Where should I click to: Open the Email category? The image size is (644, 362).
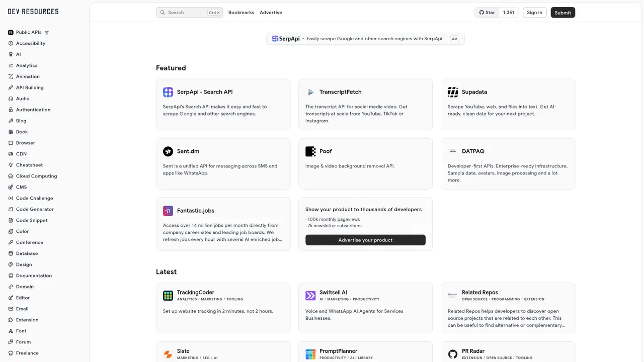19,309
